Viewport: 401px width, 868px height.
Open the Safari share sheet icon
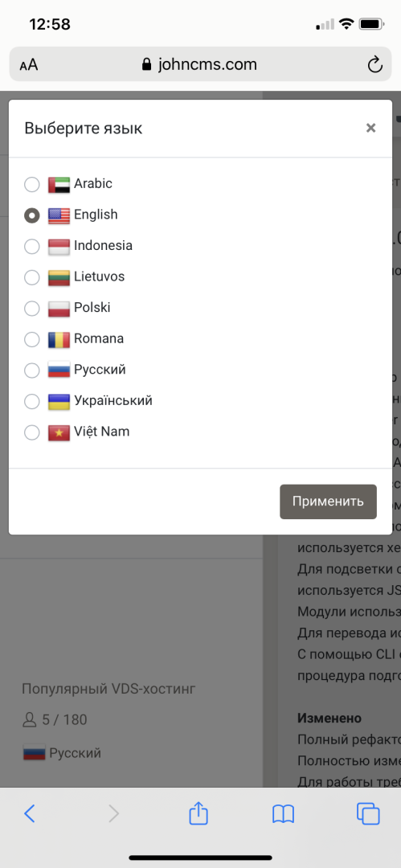pos(198,813)
